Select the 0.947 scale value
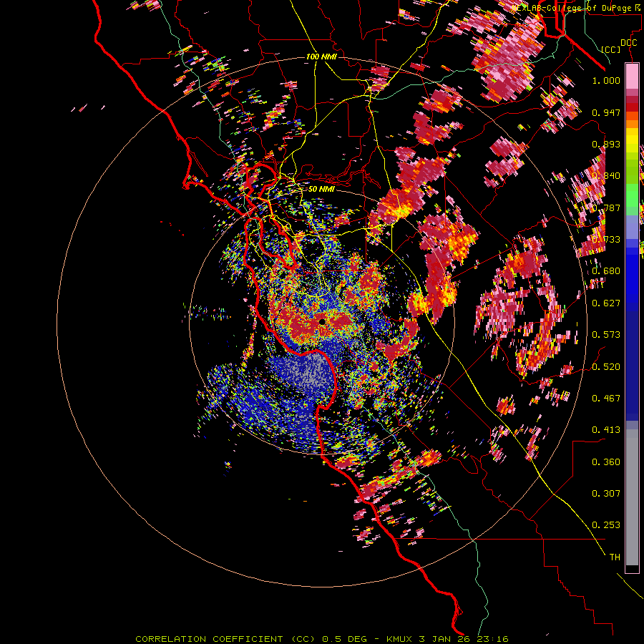Image resolution: width=644 pixels, height=644 pixels. click(606, 112)
